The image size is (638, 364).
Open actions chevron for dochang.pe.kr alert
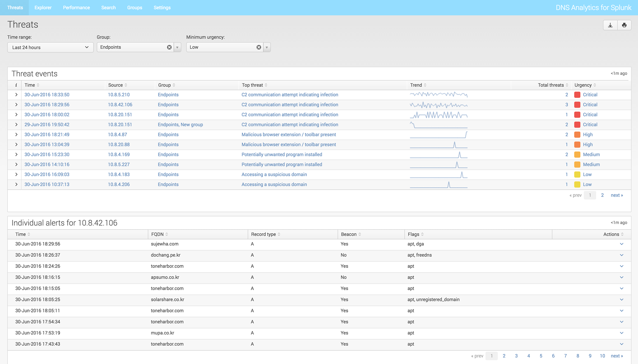pos(621,255)
